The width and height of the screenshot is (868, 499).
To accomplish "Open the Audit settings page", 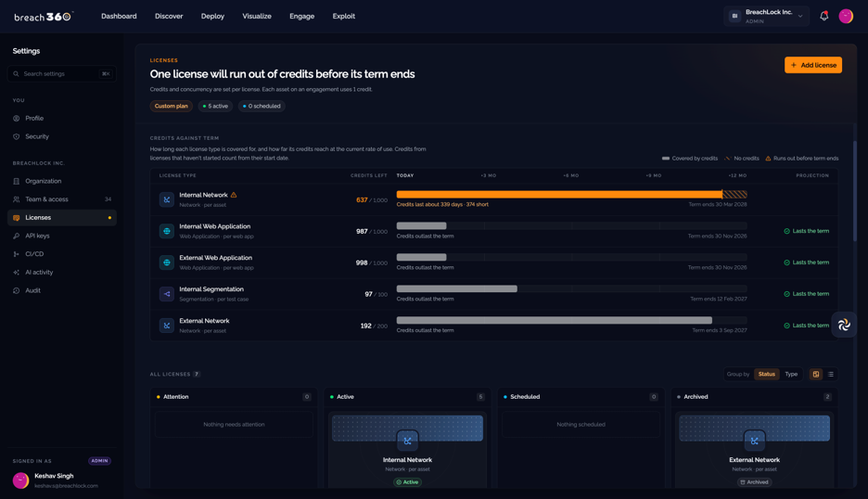I will [x=62, y=290].
